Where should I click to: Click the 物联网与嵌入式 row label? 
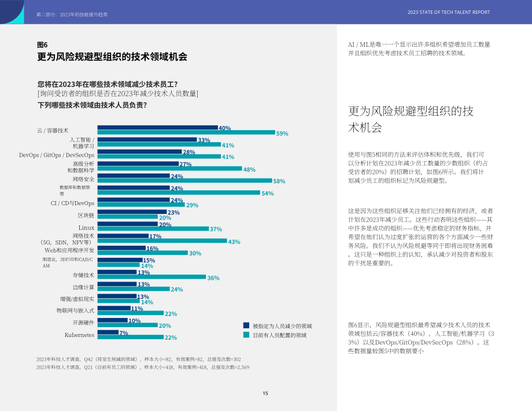click(x=75, y=310)
